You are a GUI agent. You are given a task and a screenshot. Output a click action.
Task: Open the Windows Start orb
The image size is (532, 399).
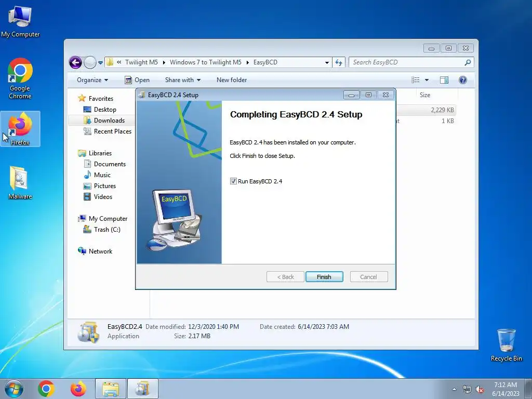[14, 389]
